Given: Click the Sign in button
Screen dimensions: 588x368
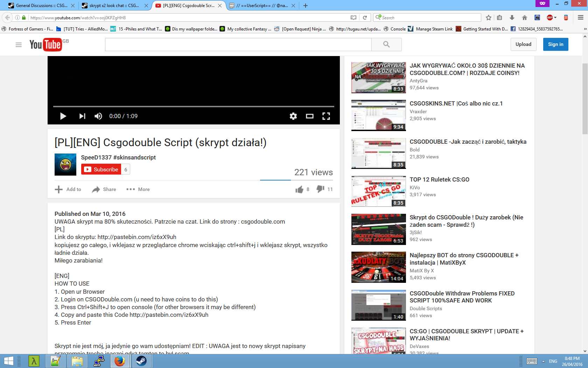Looking at the screenshot, I should pos(555,45).
